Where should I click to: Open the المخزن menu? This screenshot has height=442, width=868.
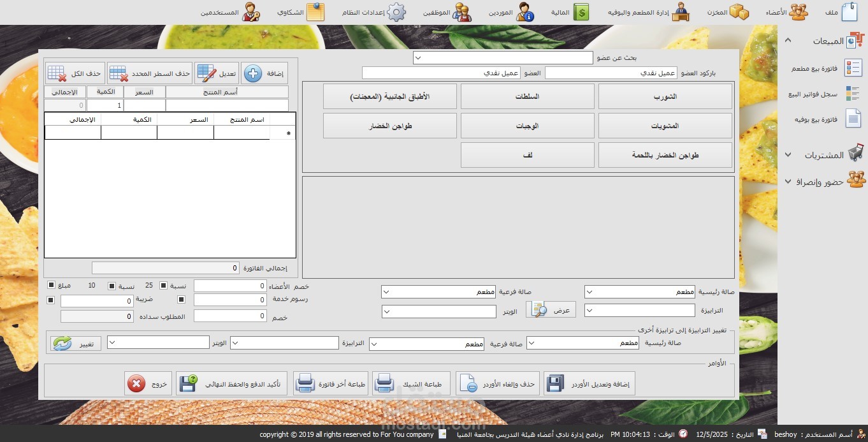click(728, 12)
